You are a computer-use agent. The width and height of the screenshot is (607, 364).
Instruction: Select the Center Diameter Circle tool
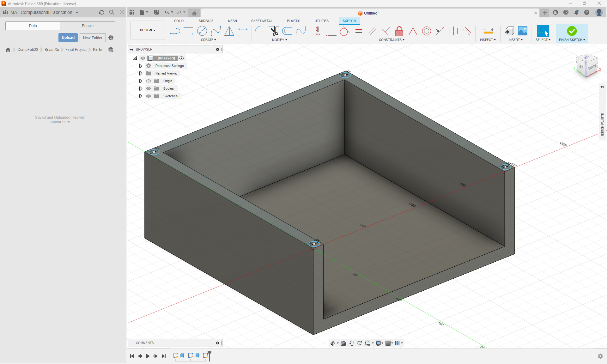tap(202, 31)
